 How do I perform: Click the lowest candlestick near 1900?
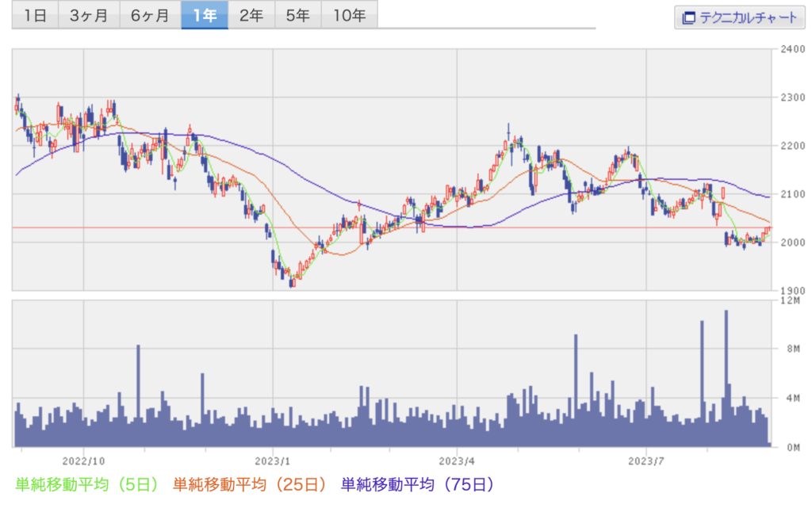(293, 281)
